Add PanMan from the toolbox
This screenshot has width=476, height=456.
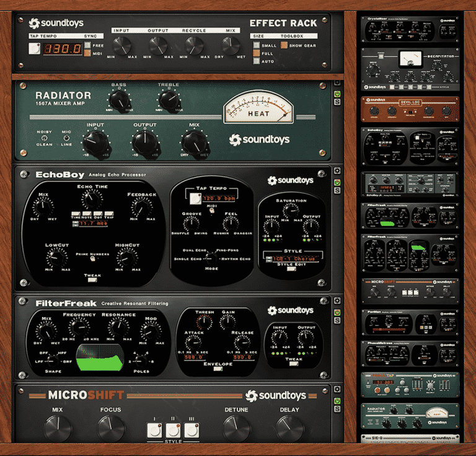pos(410,323)
